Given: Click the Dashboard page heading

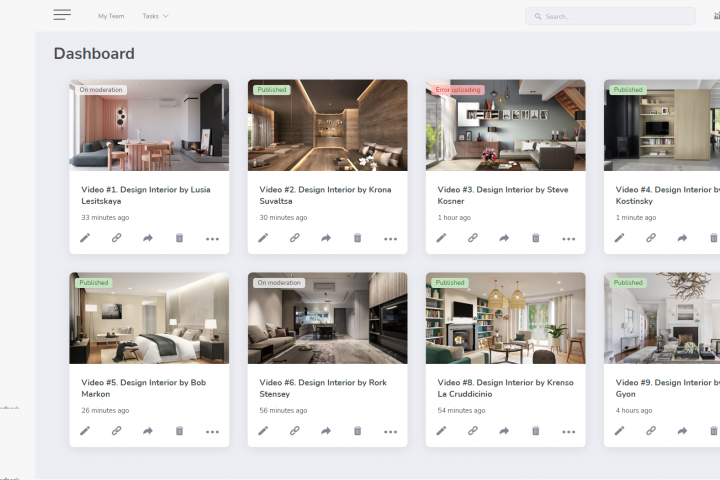Looking at the screenshot, I should [94, 53].
